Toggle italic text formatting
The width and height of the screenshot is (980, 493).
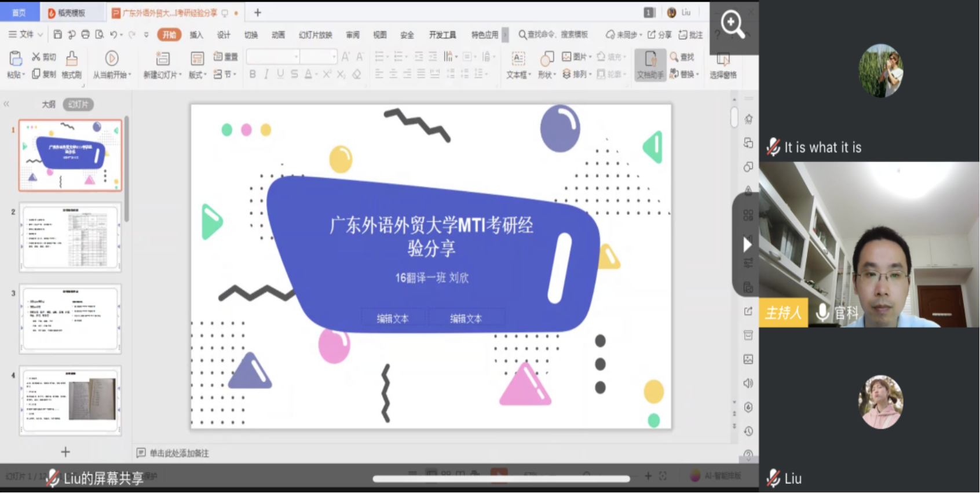(x=266, y=74)
